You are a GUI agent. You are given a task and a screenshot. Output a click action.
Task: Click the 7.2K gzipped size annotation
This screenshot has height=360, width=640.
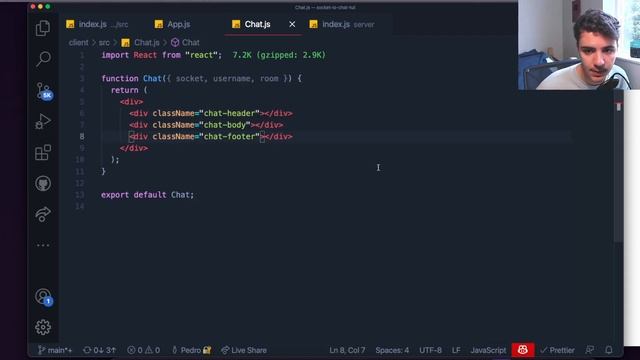pos(279,55)
